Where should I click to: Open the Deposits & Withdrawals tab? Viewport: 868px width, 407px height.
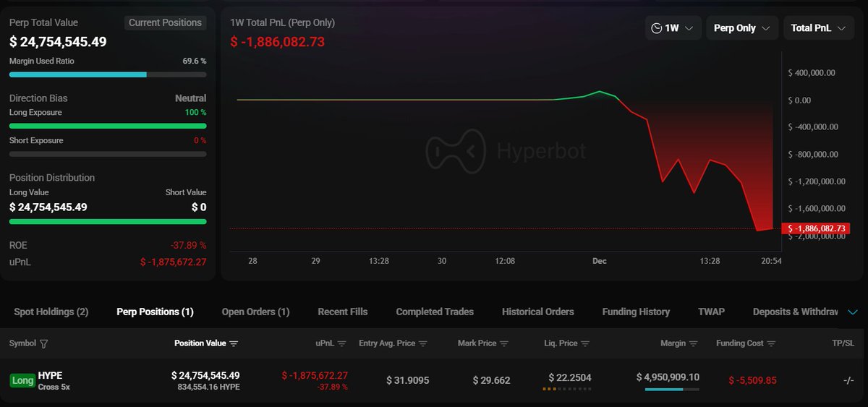coord(795,312)
